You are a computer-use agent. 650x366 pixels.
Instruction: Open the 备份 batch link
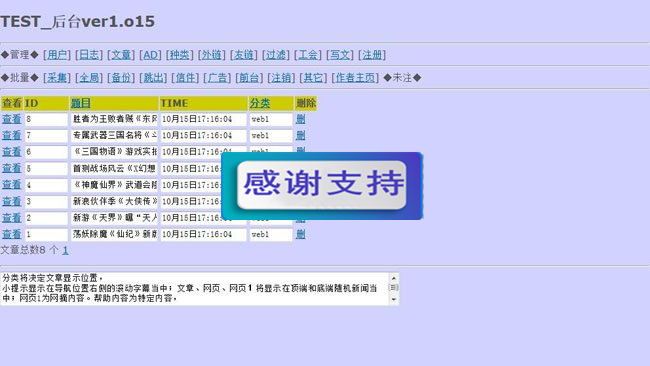[121, 78]
